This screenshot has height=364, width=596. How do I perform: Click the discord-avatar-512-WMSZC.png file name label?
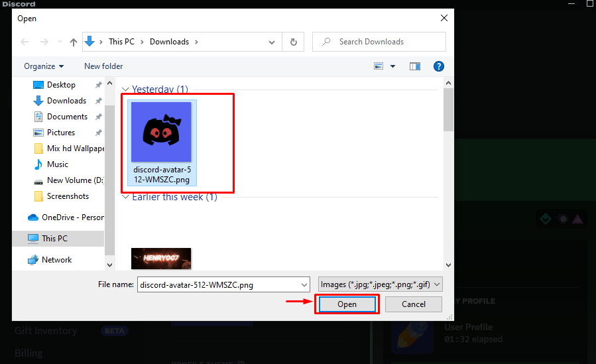(162, 175)
